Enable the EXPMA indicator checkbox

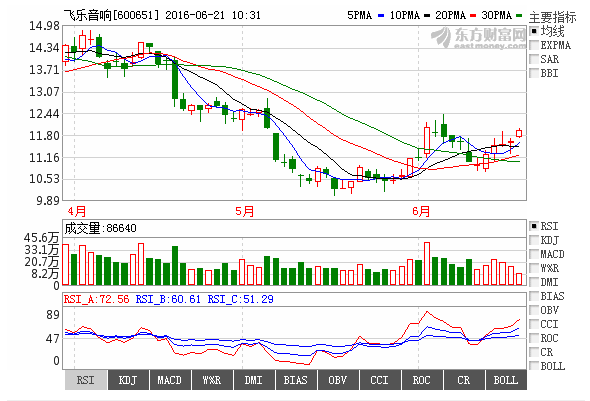[534, 45]
